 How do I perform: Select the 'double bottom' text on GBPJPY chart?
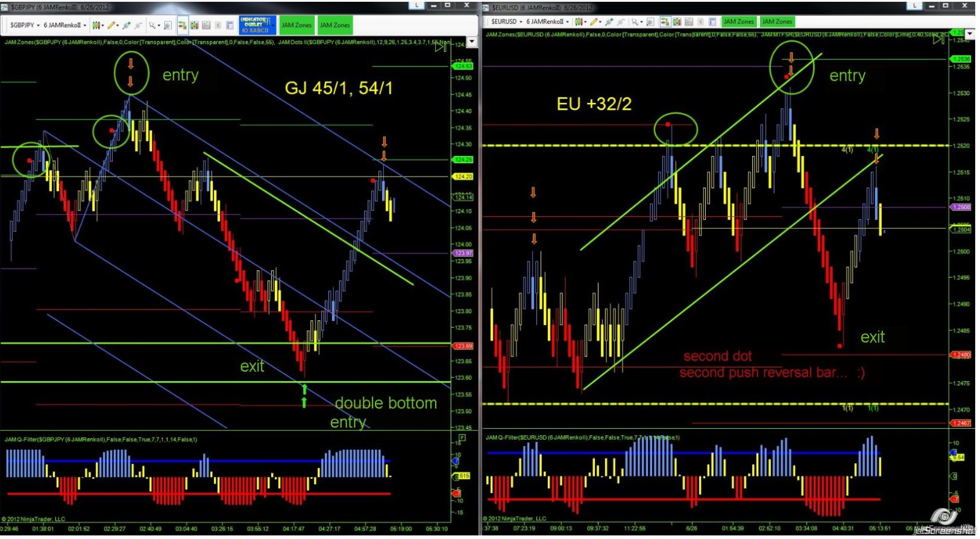tap(386, 403)
